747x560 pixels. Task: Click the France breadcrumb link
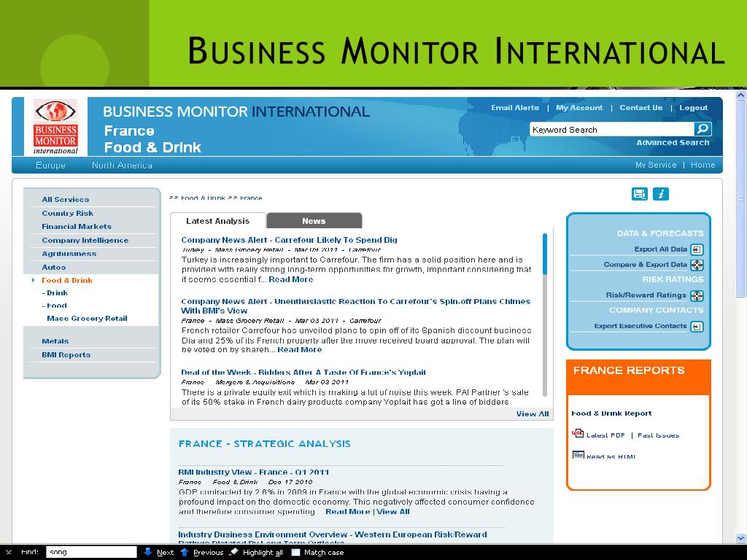(251, 198)
